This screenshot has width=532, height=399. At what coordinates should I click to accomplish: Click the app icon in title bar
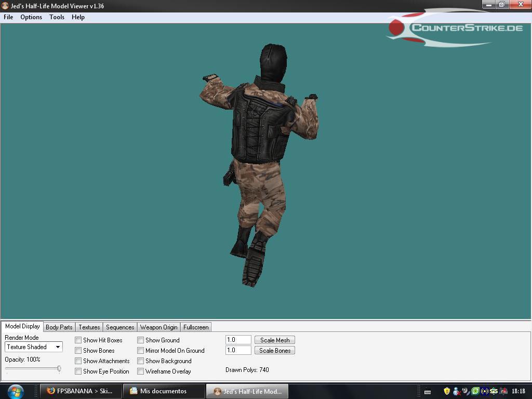pyautogui.click(x=5, y=6)
